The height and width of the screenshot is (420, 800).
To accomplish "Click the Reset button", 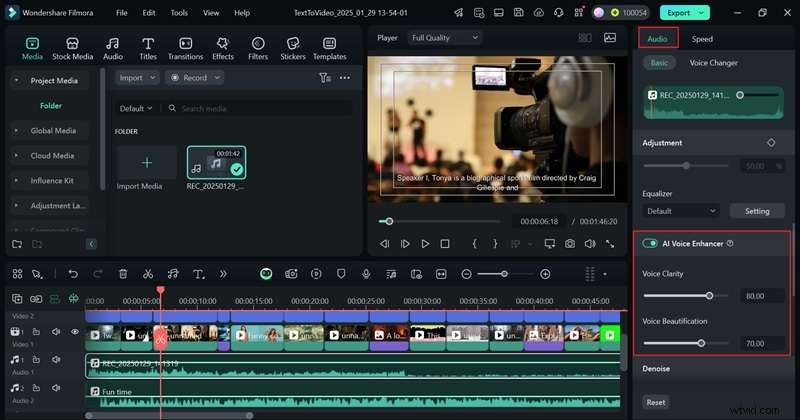I will [x=656, y=402].
